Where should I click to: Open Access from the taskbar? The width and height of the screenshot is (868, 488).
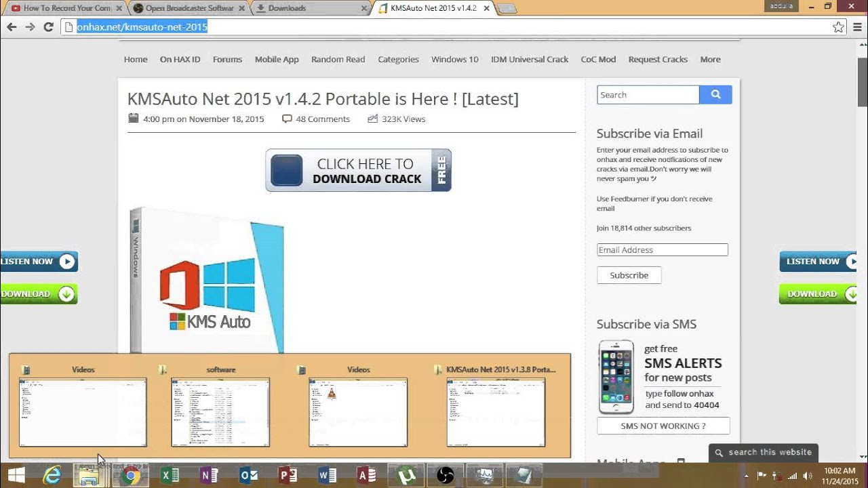[x=366, y=476]
